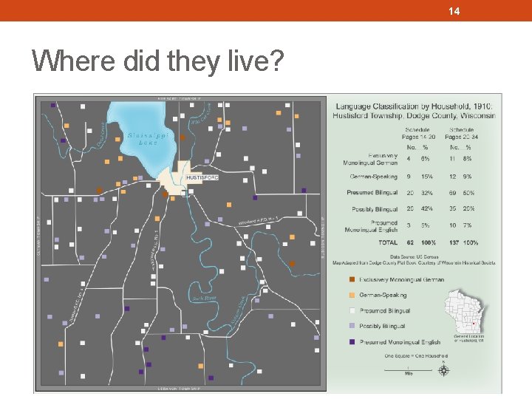
Task: Click the 15% value in the table
Action: [427, 177]
